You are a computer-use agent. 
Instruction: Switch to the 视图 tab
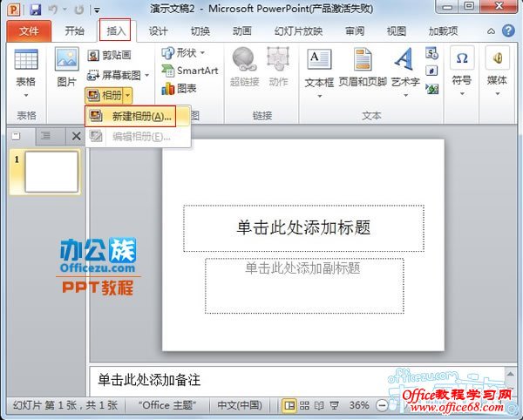point(397,31)
